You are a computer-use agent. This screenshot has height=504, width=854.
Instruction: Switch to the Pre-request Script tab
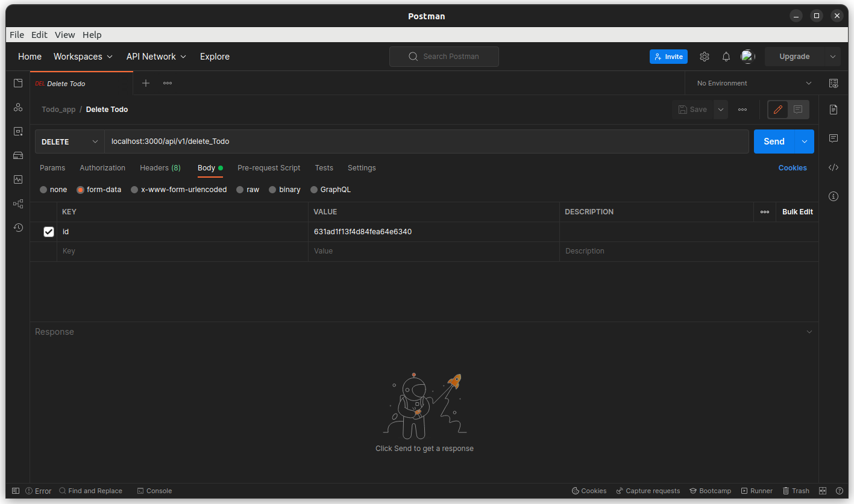click(269, 168)
